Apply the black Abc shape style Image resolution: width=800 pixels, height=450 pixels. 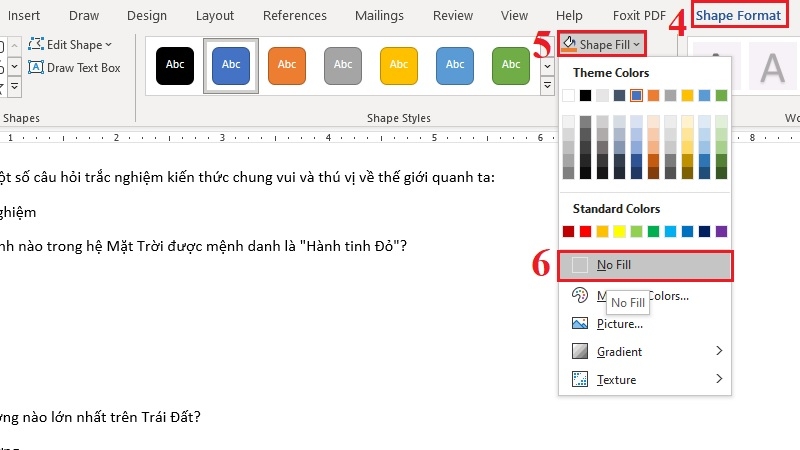point(175,65)
